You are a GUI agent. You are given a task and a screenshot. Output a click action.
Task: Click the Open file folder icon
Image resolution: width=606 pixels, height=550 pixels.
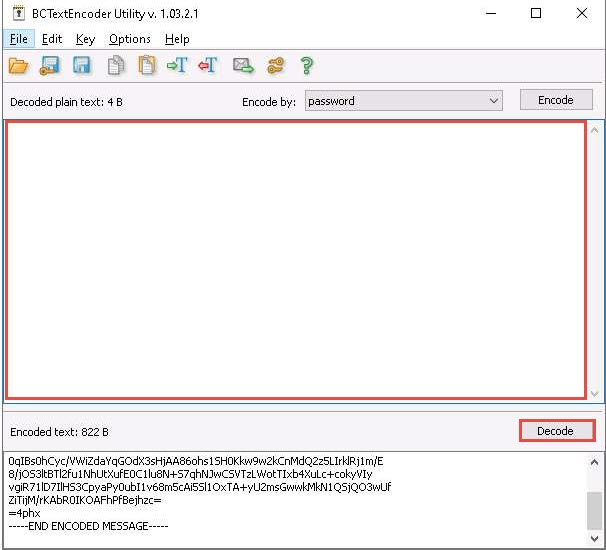coord(18,66)
